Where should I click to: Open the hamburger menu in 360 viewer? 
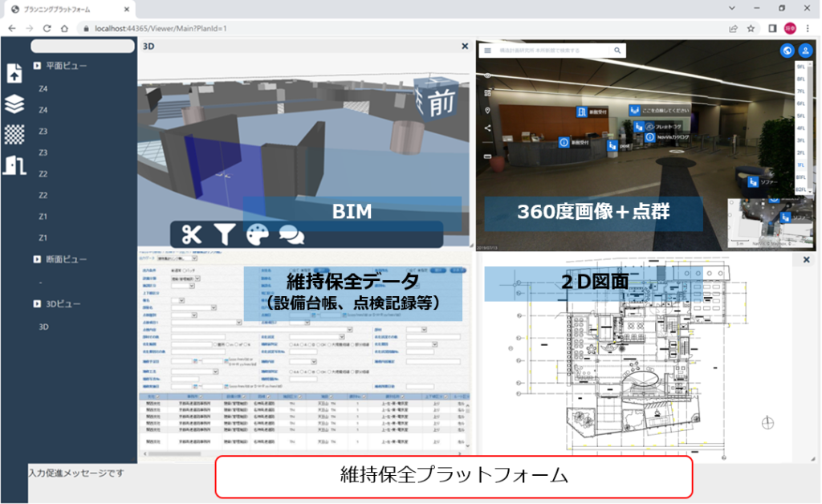click(486, 50)
